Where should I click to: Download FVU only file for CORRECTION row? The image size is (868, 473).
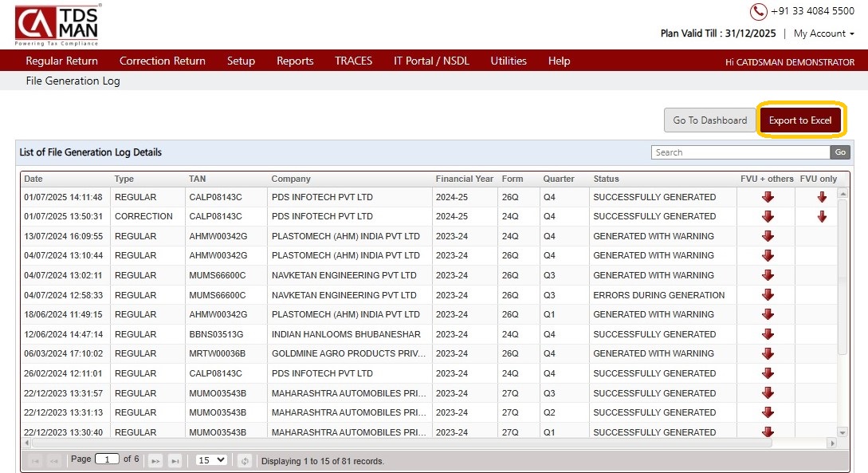(822, 216)
